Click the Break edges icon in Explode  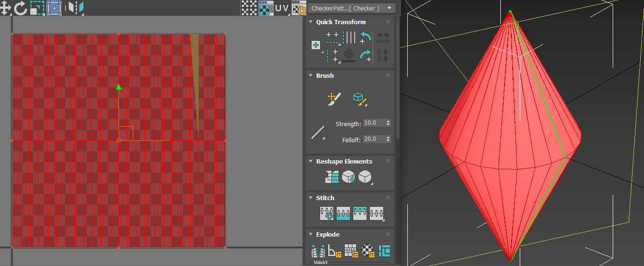tap(318, 251)
